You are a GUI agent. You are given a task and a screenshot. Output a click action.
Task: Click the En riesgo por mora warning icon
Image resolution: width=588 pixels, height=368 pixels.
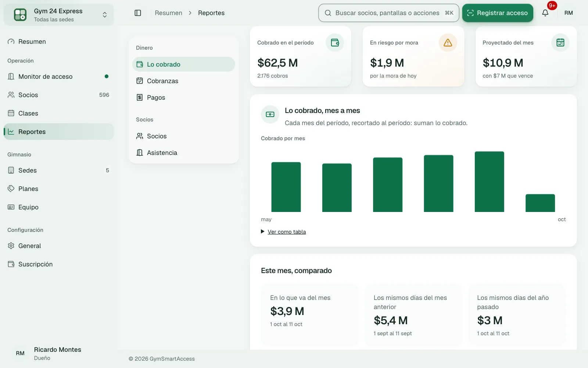pos(448,43)
